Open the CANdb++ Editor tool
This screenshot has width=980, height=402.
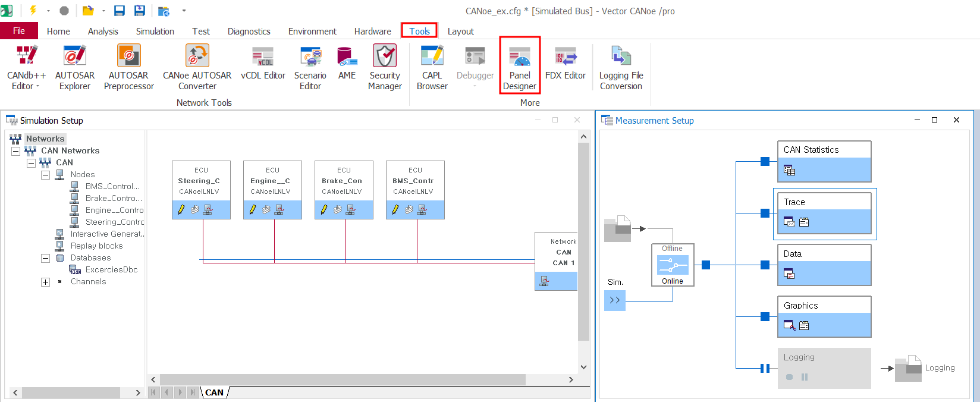click(x=26, y=67)
